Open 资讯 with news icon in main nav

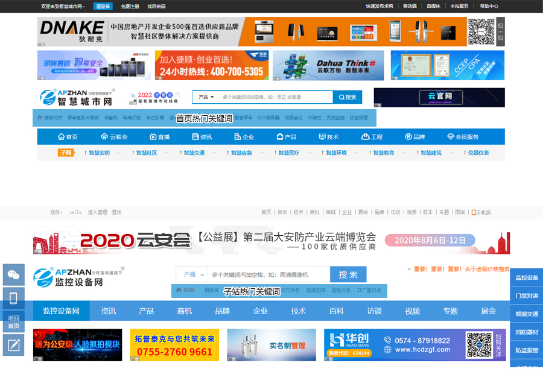[x=202, y=137]
